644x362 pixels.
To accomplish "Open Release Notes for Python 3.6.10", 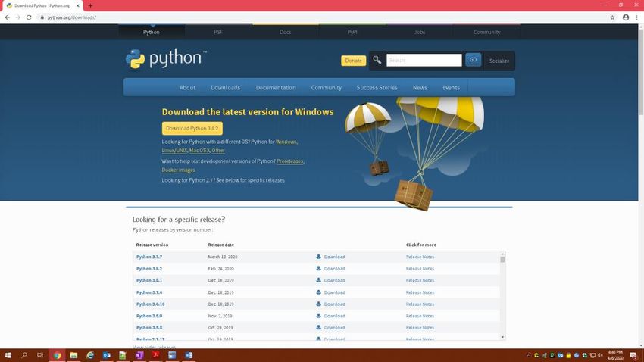I will (x=420, y=304).
